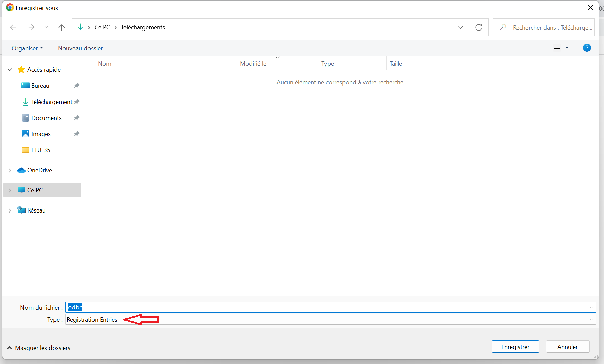Click the Nom du fichier field

329,307
